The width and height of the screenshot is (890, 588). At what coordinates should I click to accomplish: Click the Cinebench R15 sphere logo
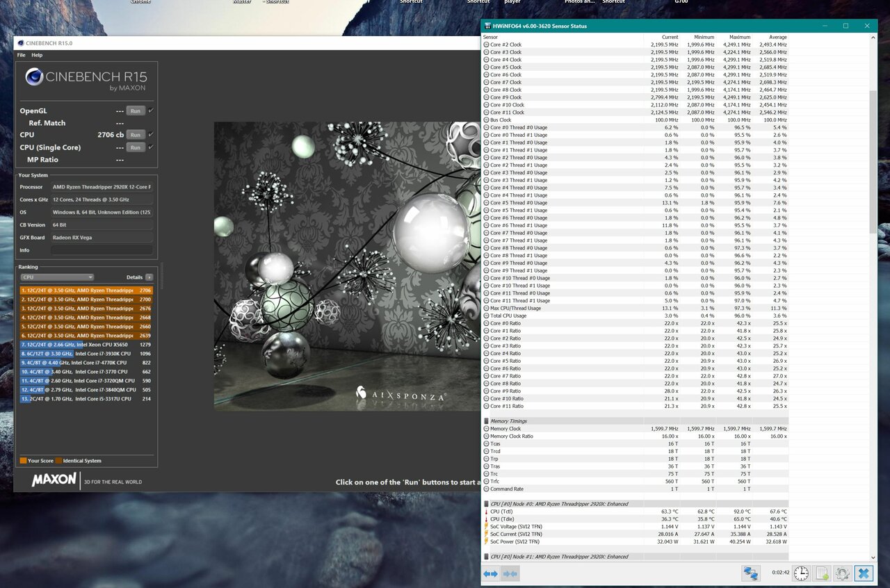(35, 76)
